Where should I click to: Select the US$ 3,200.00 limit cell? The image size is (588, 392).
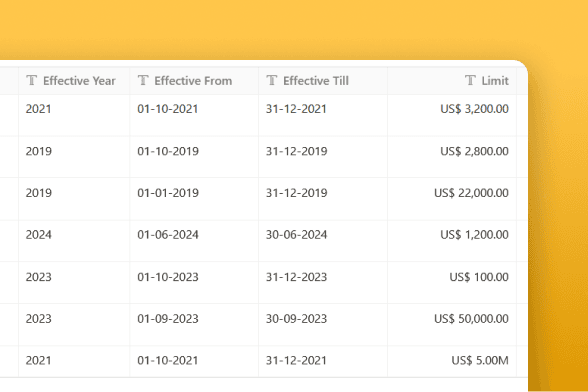coord(452,115)
